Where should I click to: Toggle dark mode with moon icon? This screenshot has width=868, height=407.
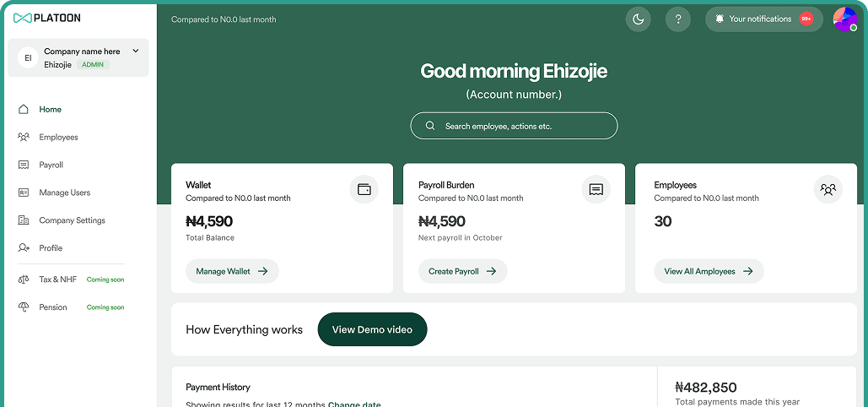point(638,19)
